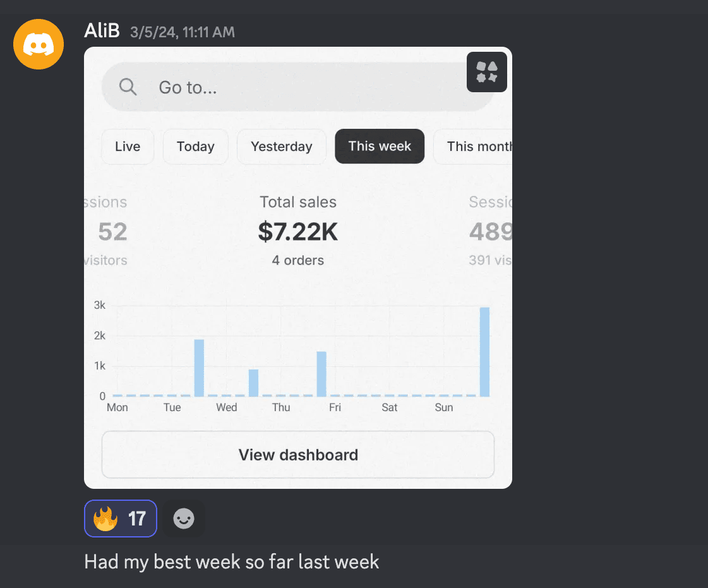
Task: Select the Yesterday tab
Action: click(281, 147)
